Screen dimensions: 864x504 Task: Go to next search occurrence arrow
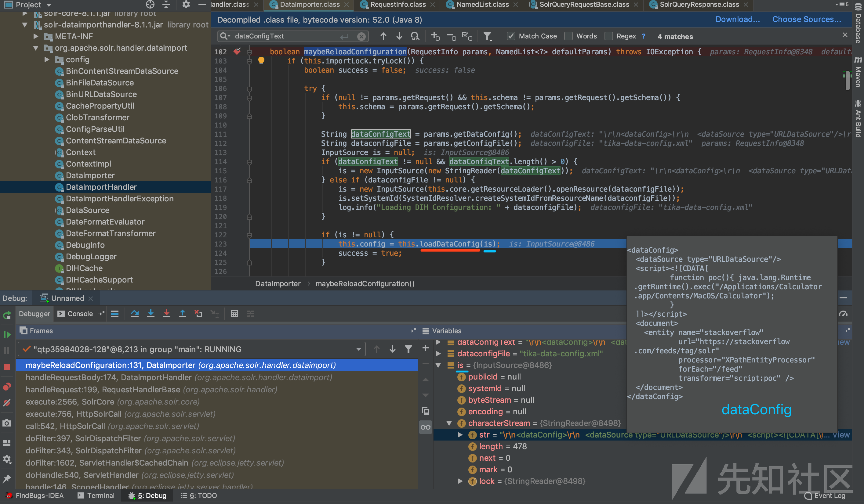pos(399,36)
